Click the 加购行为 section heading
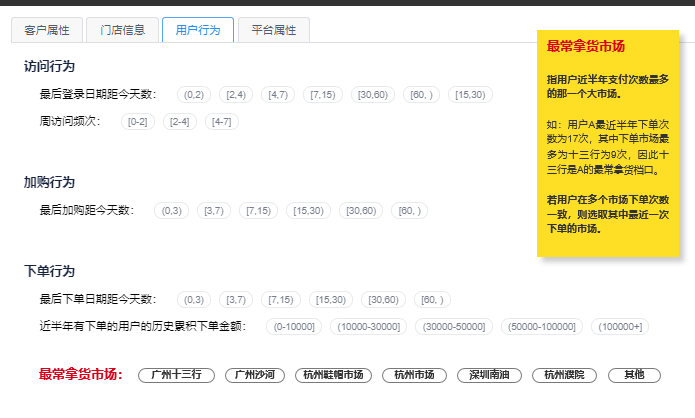Screen dimensions: 695x418 [49, 182]
